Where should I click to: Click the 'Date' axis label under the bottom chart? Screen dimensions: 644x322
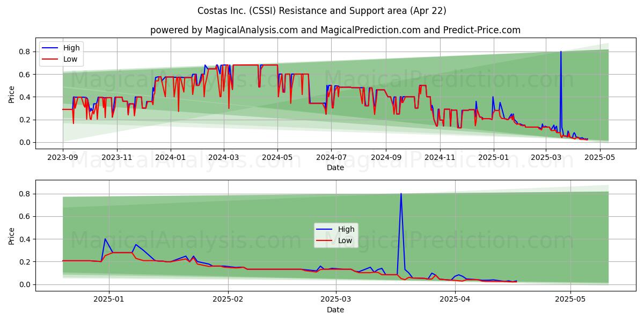point(335,310)
